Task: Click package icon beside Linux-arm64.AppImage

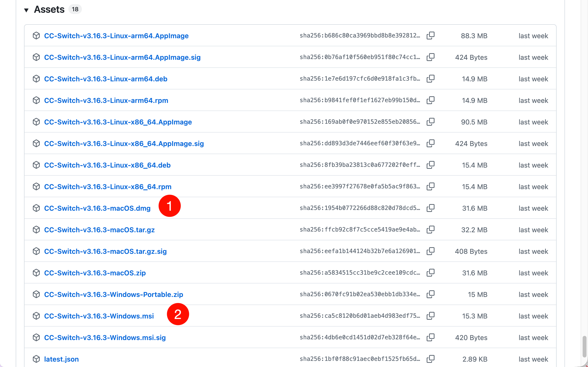Action: [x=36, y=36]
